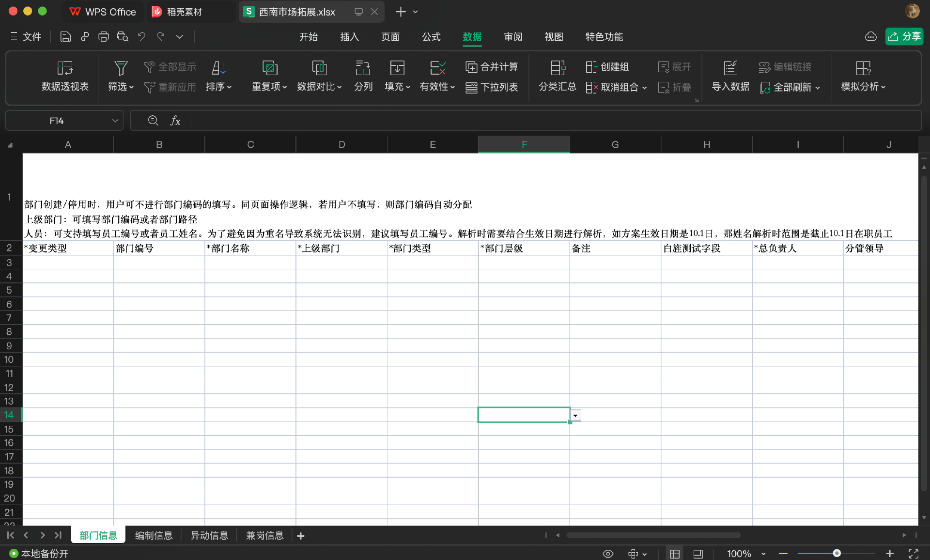
Task: Click the 分列 split columns icon
Action: click(363, 68)
